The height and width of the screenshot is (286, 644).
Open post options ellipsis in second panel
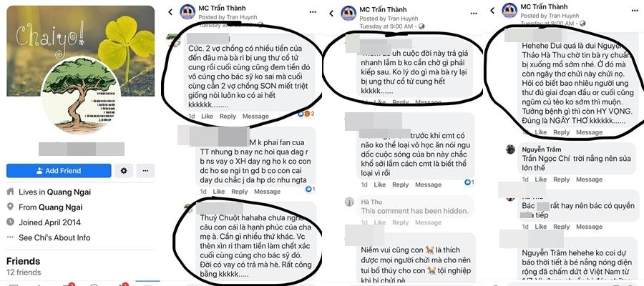click(313, 12)
